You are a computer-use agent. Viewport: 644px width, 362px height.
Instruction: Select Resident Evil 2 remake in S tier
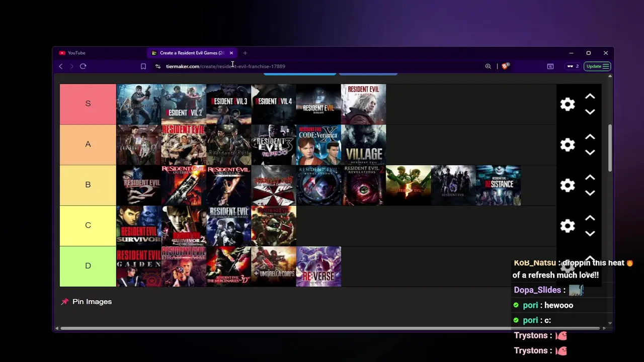184,104
